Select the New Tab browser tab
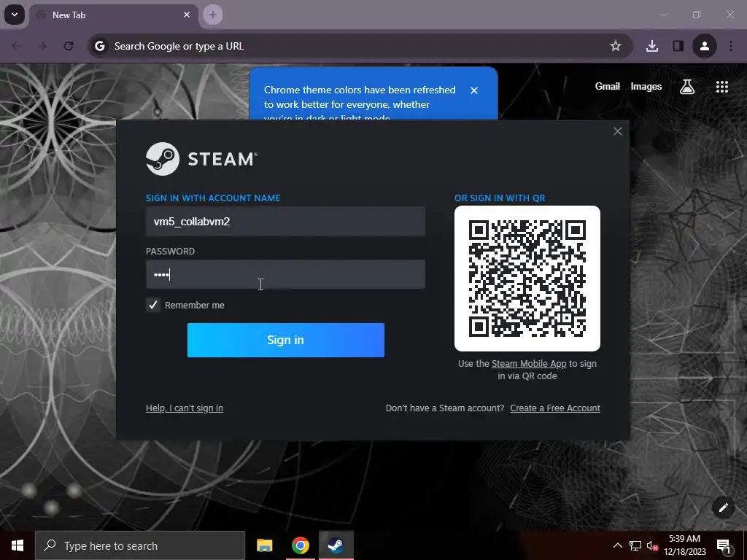The height and width of the screenshot is (560, 747). pyautogui.click(x=115, y=15)
